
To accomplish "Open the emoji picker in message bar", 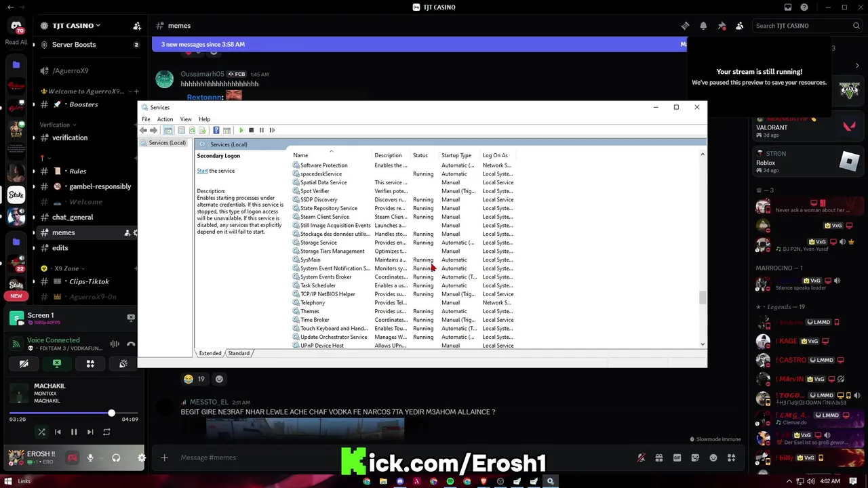I will [x=713, y=457].
